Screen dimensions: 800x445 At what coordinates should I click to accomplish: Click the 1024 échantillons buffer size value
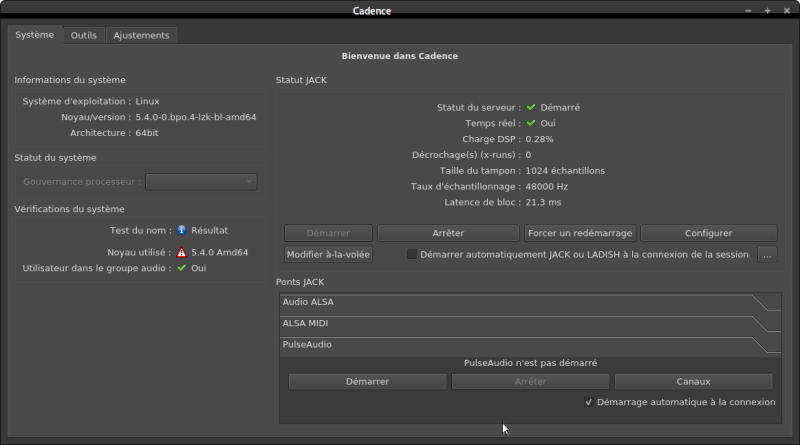tap(565, 170)
